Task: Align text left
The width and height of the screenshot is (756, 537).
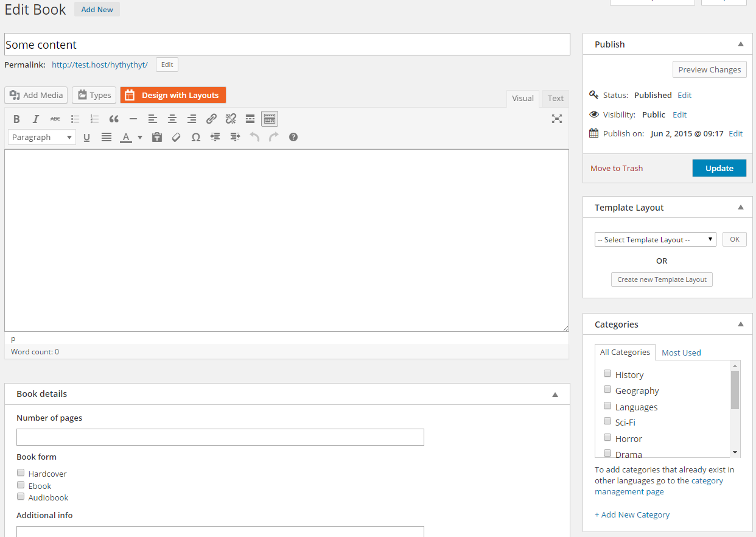Action: (x=153, y=119)
